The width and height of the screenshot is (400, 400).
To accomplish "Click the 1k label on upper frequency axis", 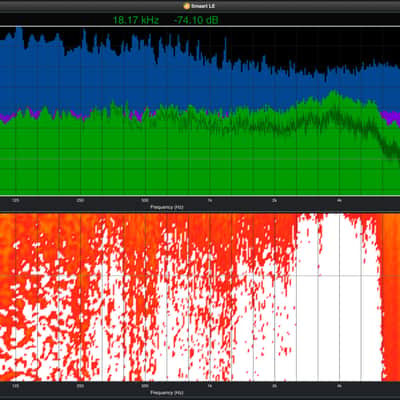I will tap(210, 201).
